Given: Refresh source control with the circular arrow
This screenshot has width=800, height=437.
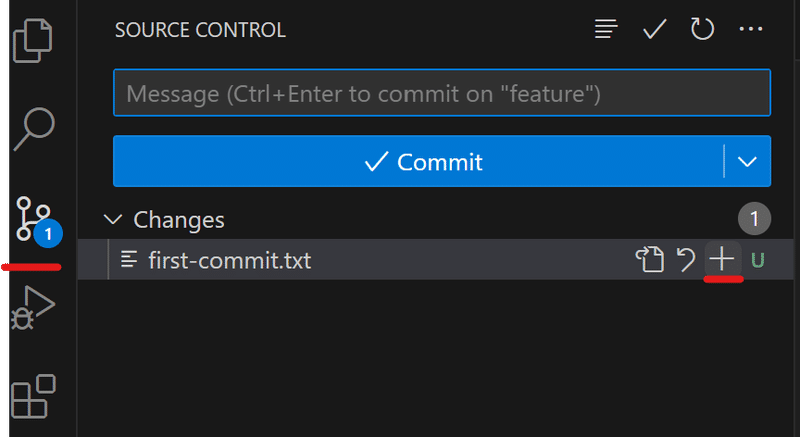Looking at the screenshot, I should tap(703, 29).
